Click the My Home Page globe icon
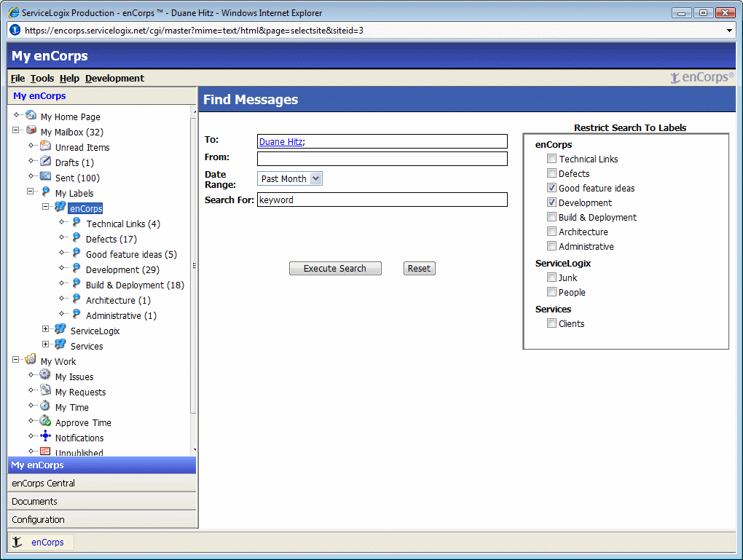 (x=31, y=114)
